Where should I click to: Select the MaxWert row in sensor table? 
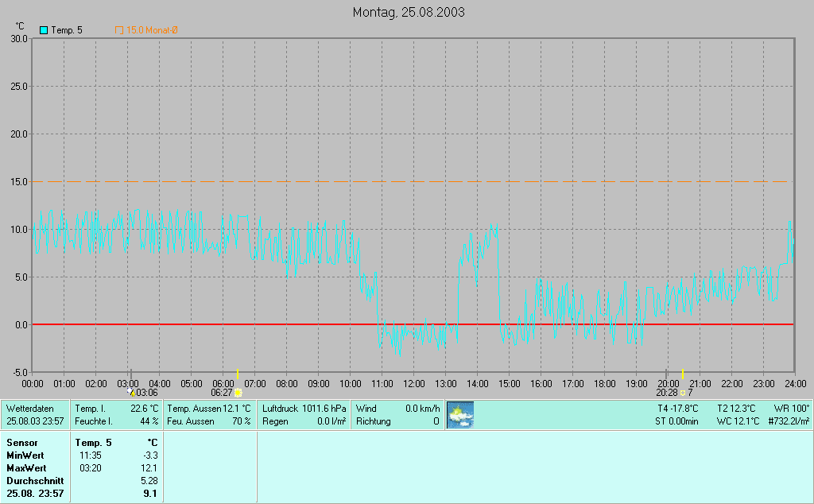tap(79, 467)
